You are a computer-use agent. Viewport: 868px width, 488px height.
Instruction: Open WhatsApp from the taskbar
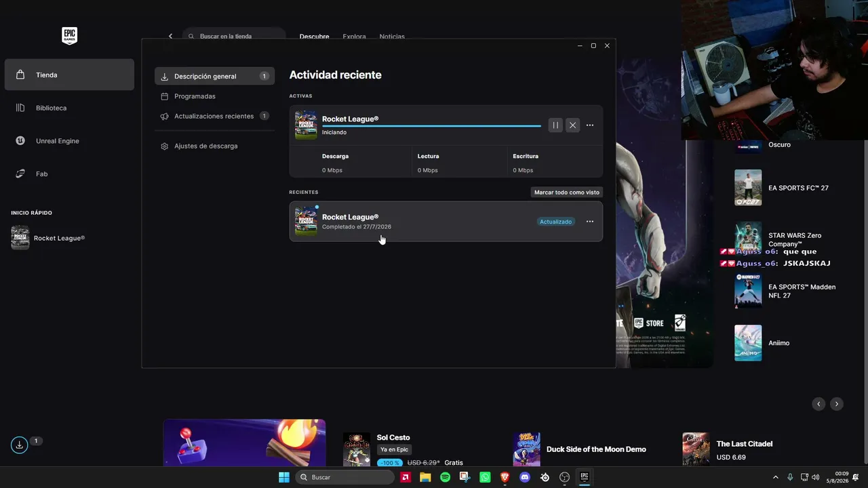coord(485,477)
